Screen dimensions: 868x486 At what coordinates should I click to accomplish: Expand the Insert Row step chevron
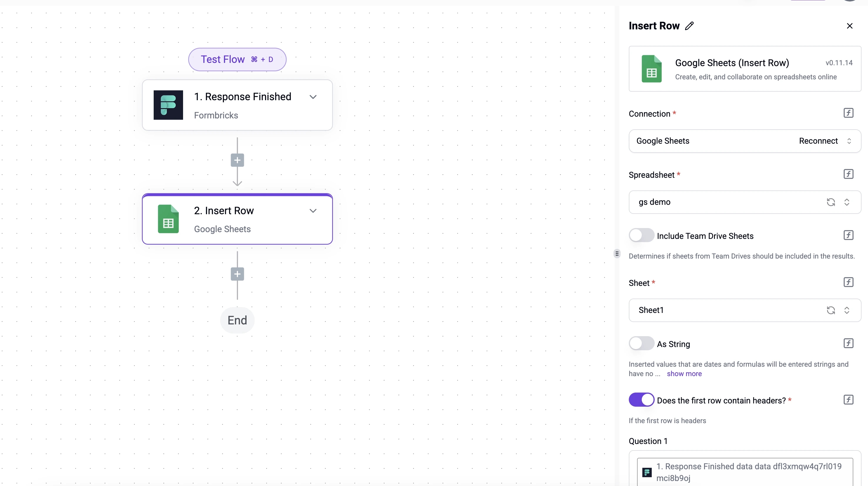coord(313,211)
